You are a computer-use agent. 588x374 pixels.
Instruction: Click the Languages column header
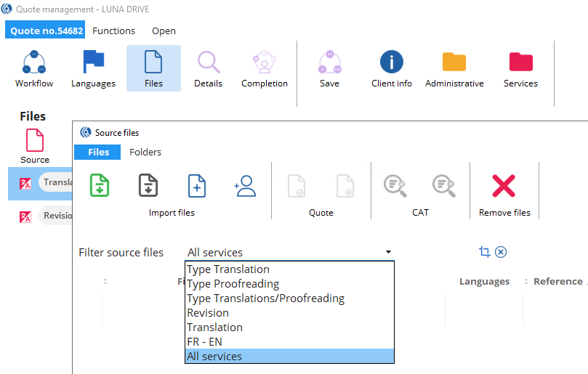[x=484, y=282]
